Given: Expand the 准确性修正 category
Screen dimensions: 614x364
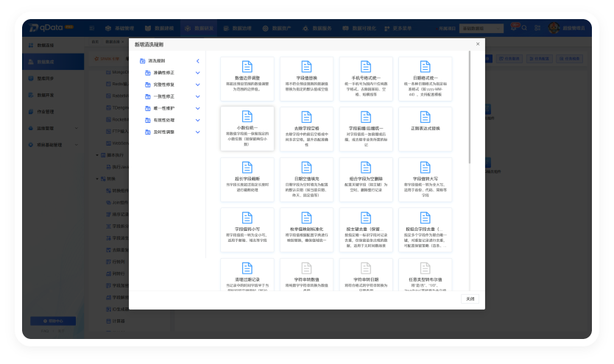Looking at the screenshot, I should 198,73.
